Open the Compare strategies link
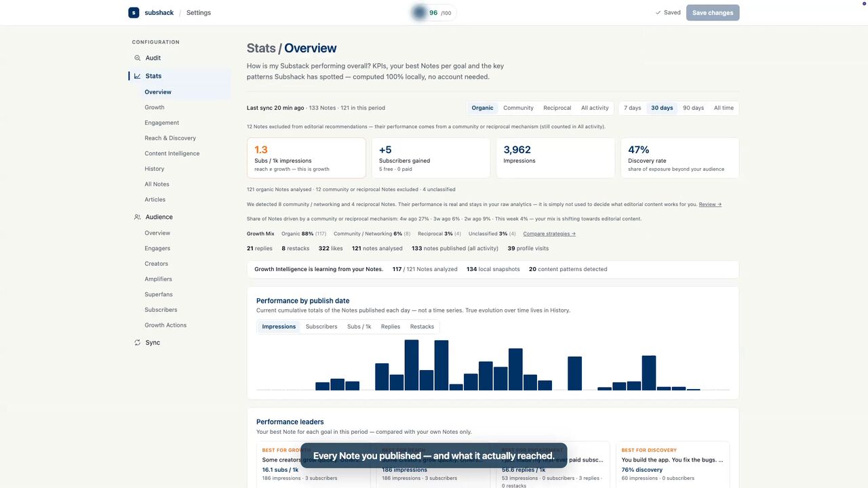The height and width of the screenshot is (488, 868). pyautogui.click(x=549, y=234)
